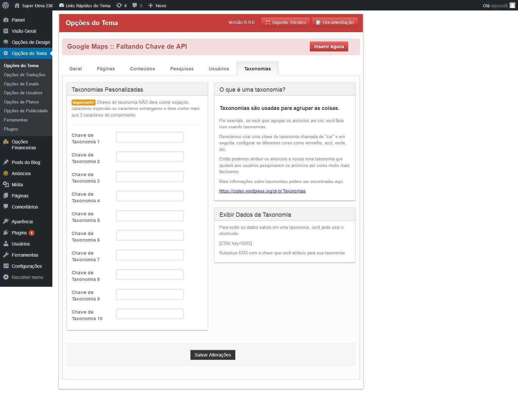Click the comments bubble icon in admin bar
The image size is (518, 420).
tap(135, 5)
